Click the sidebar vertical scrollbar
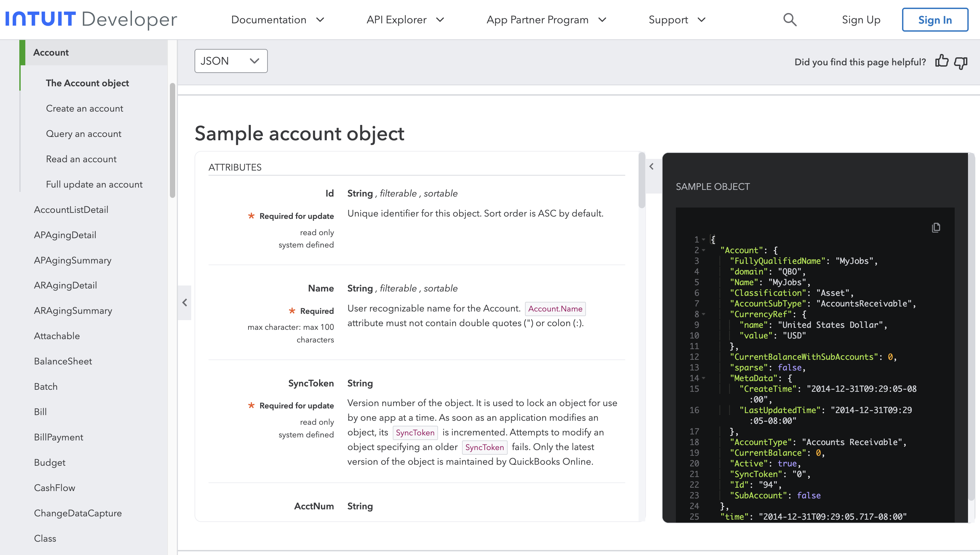Image resolution: width=980 pixels, height=555 pixels. 172,140
